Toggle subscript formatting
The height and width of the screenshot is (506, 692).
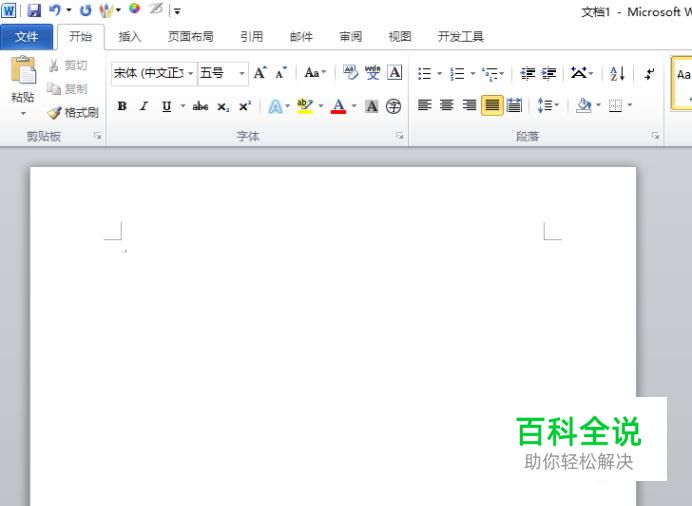click(223, 106)
